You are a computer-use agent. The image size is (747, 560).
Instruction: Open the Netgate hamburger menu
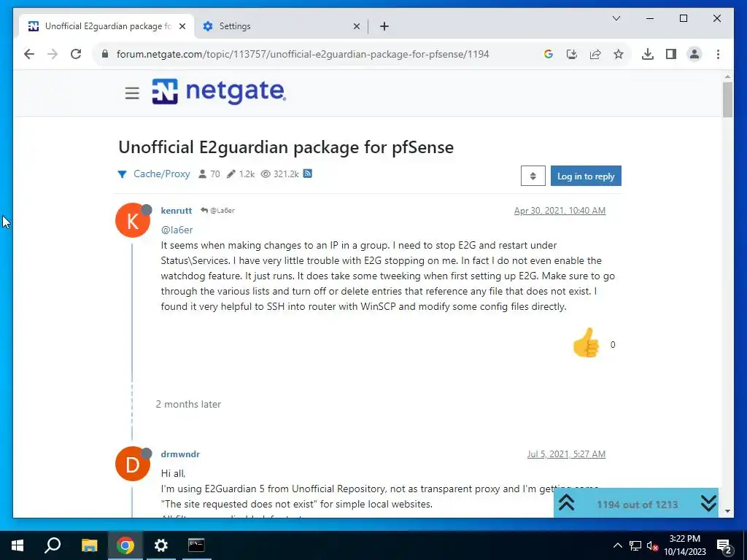(132, 93)
